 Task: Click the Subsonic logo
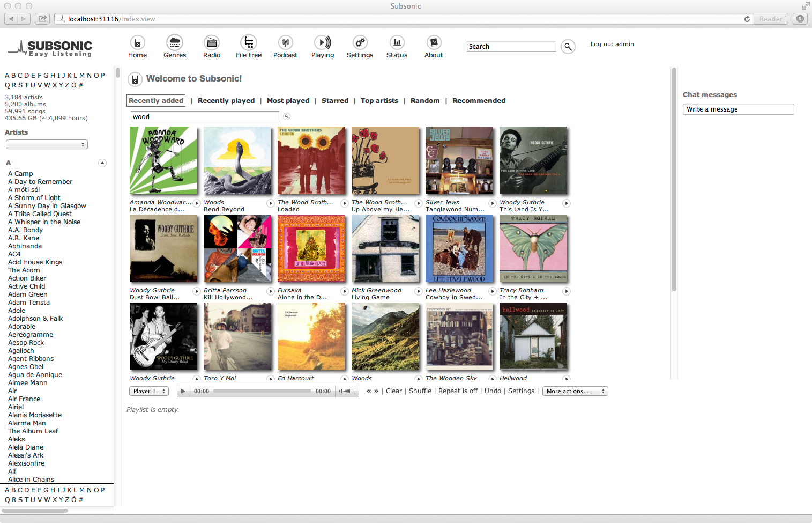50,48
